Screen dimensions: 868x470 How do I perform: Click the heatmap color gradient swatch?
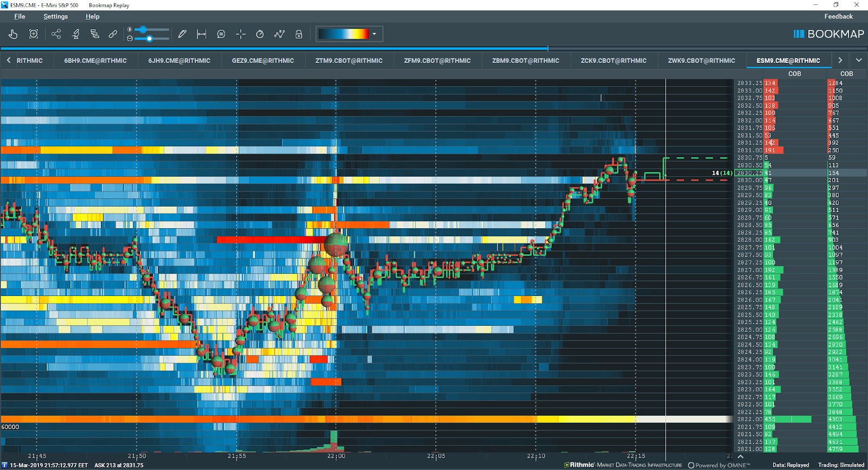coord(343,34)
